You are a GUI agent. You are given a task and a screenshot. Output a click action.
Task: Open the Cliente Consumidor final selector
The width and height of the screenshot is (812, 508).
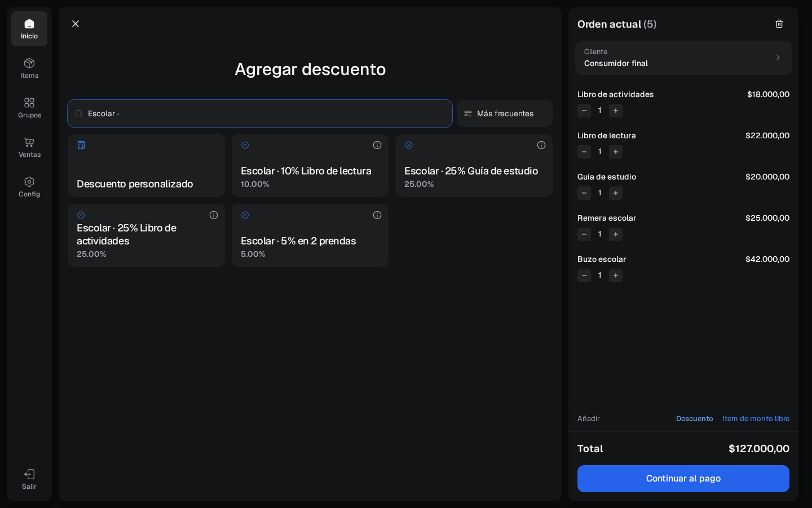point(683,58)
